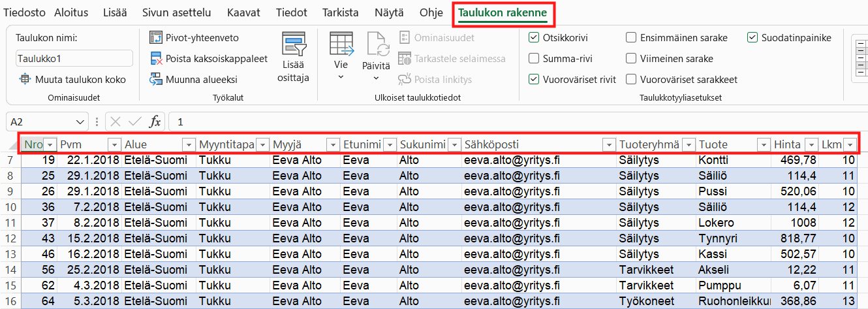This screenshot has height=309, width=868.
Task: Select the Taulukon rakenne tab
Action: 503,12
